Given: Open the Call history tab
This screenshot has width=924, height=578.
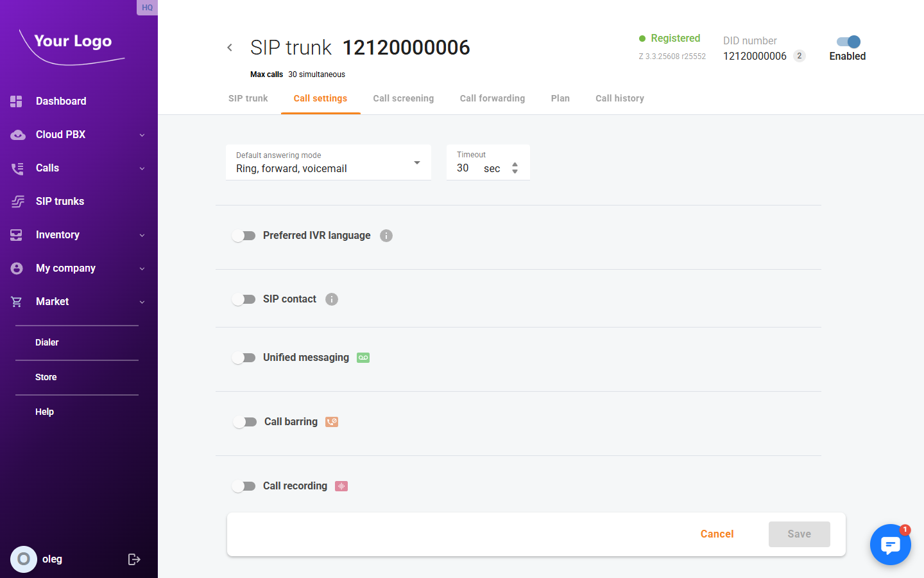Looking at the screenshot, I should click(619, 98).
